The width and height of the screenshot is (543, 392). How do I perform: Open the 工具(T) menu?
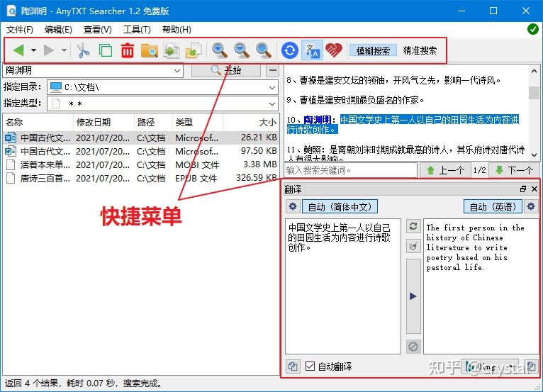point(137,30)
